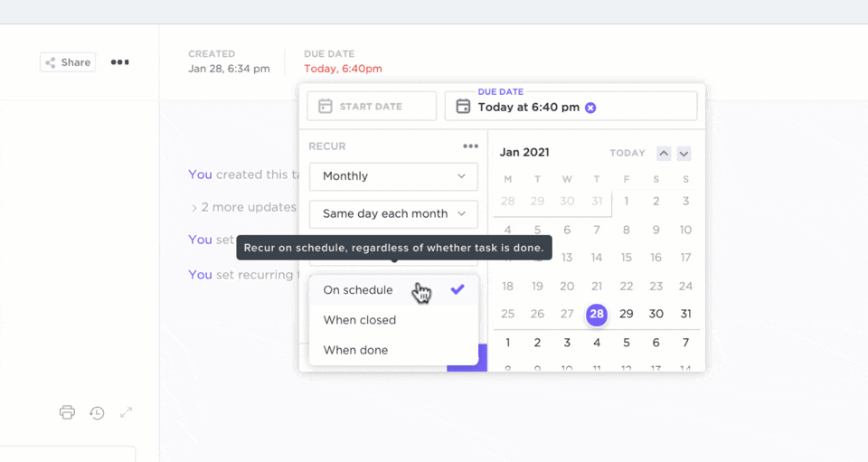The height and width of the screenshot is (462, 868).
Task: Open the Monthly frequency dropdown
Action: click(x=393, y=176)
